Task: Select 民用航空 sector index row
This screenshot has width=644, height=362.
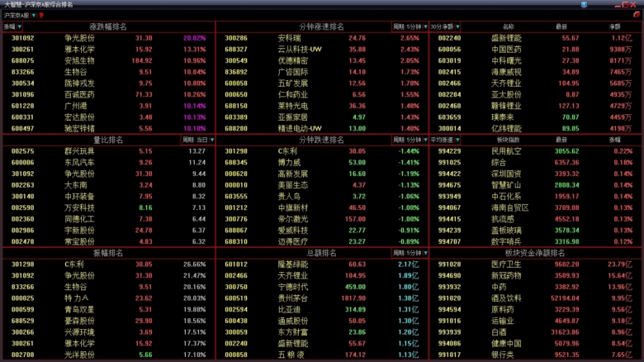Action: [x=535, y=151]
